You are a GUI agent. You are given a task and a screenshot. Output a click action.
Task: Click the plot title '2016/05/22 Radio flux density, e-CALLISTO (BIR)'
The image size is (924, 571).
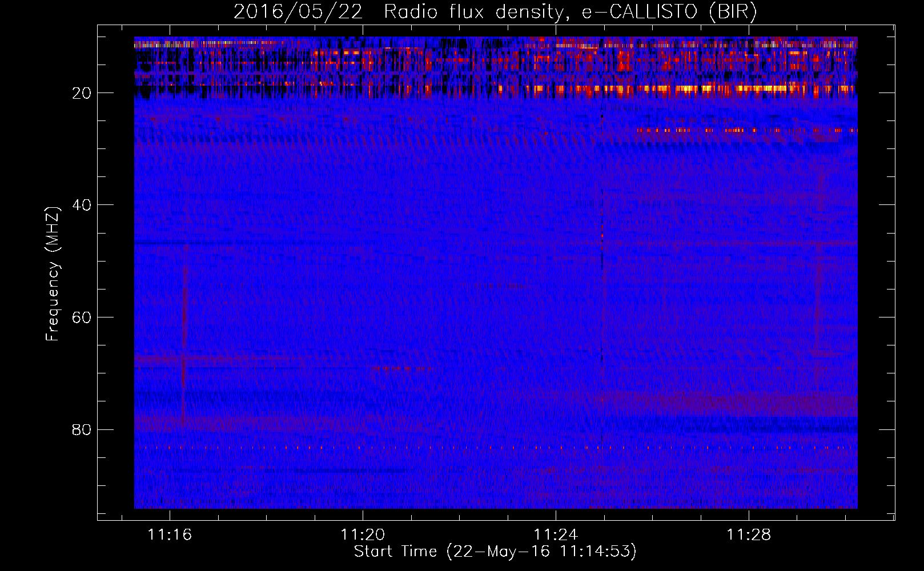click(x=495, y=12)
